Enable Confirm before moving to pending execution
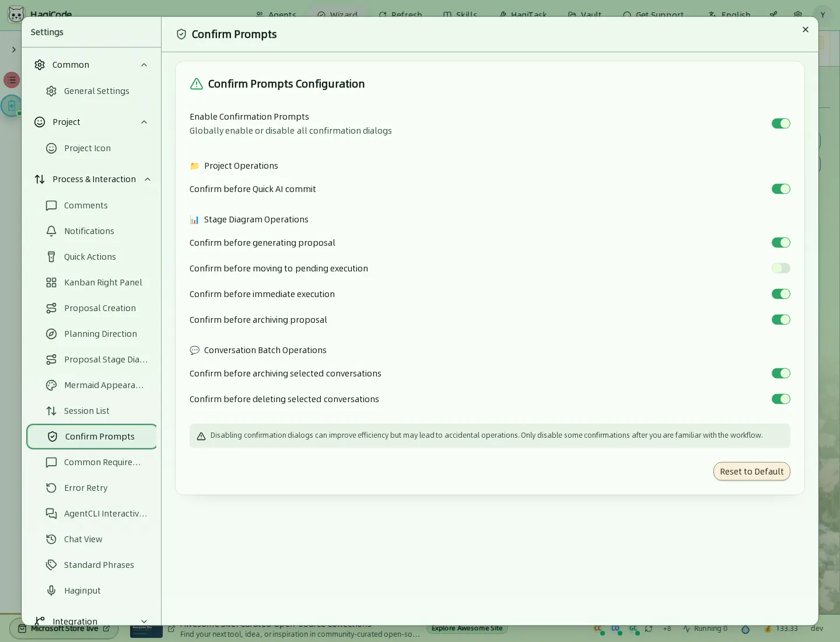The image size is (840, 642). (x=780, y=268)
